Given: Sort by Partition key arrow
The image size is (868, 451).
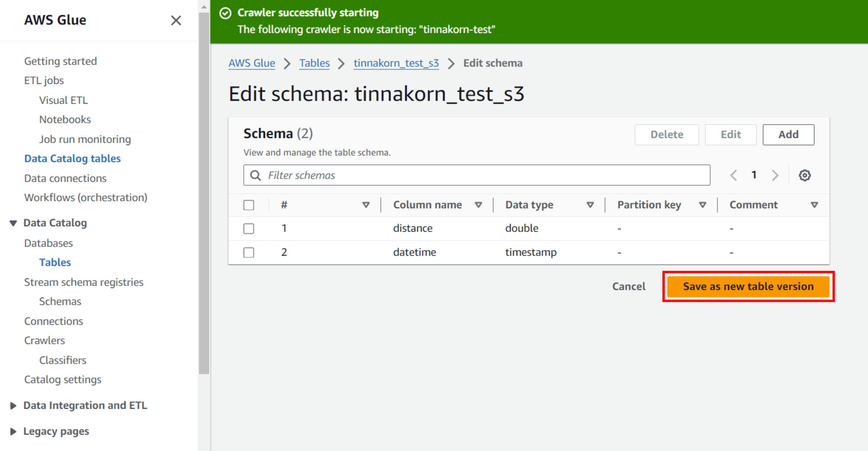Looking at the screenshot, I should click(703, 205).
